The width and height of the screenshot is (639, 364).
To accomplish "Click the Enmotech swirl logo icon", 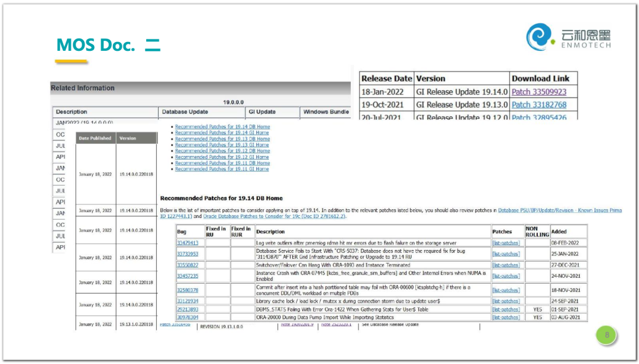I will pos(540,37).
